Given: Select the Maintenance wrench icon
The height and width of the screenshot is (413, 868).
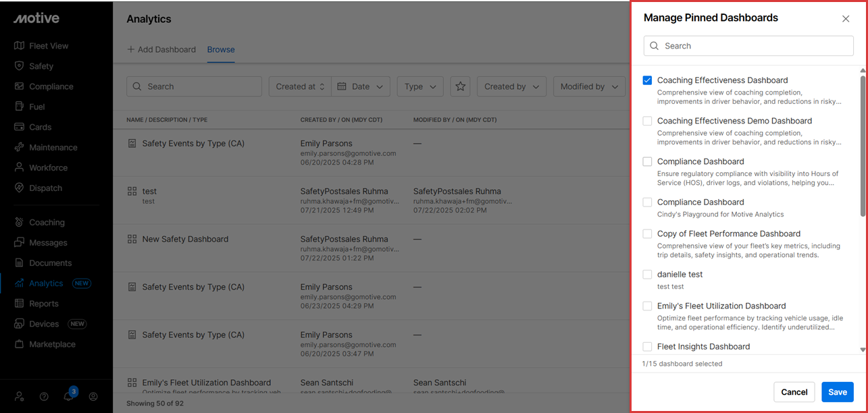Looking at the screenshot, I should 19,147.
